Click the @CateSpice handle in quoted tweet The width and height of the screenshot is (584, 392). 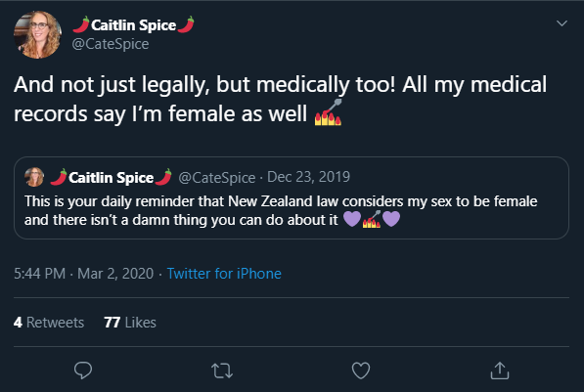tap(217, 178)
